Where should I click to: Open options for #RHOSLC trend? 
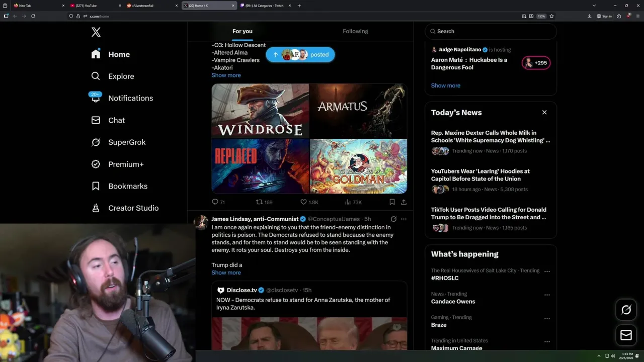tap(547, 271)
